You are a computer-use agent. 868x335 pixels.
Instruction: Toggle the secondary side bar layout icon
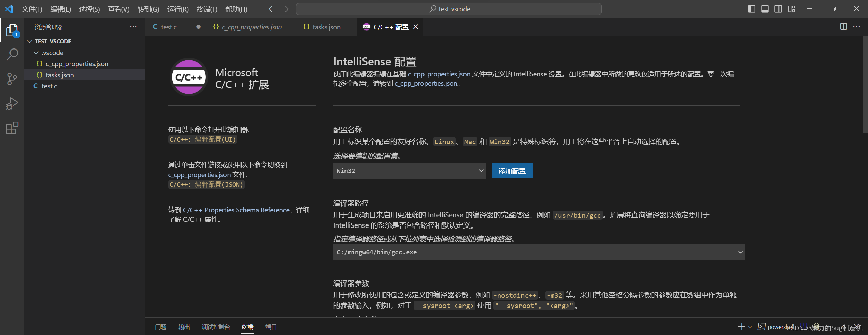point(778,9)
